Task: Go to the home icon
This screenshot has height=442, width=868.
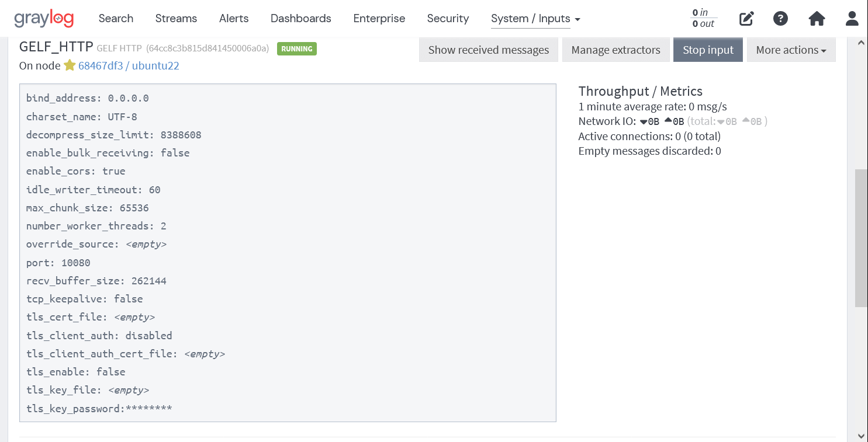Action: click(x=817, y=19)
